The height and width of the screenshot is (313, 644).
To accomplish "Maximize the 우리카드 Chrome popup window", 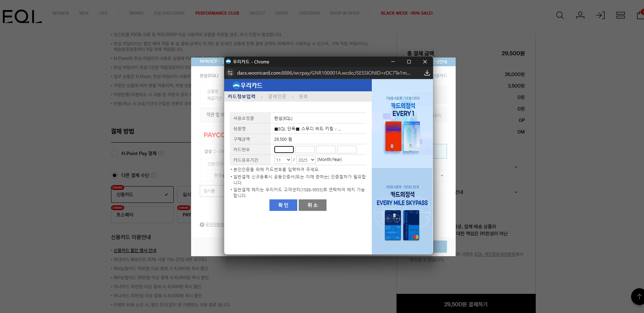I will (409, 62).
